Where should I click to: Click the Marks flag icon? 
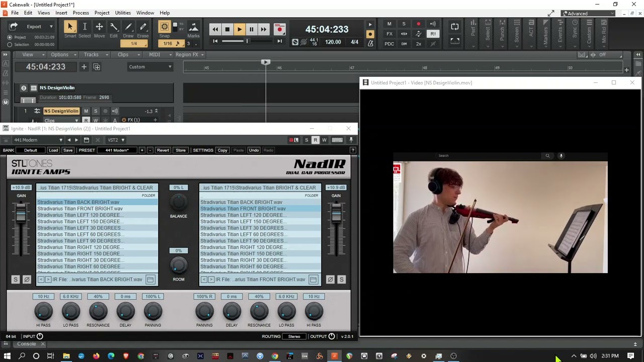coord(193,27)
